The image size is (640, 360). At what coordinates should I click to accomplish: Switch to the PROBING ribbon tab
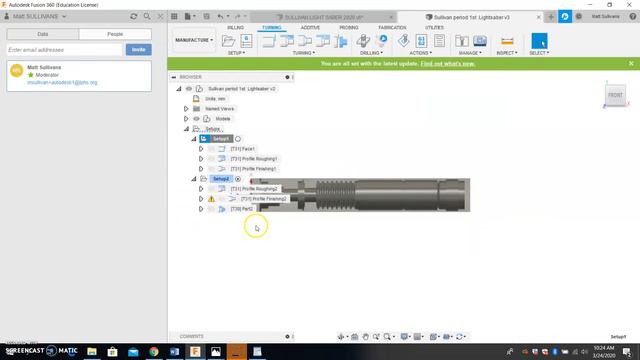(x=349, y=27)
